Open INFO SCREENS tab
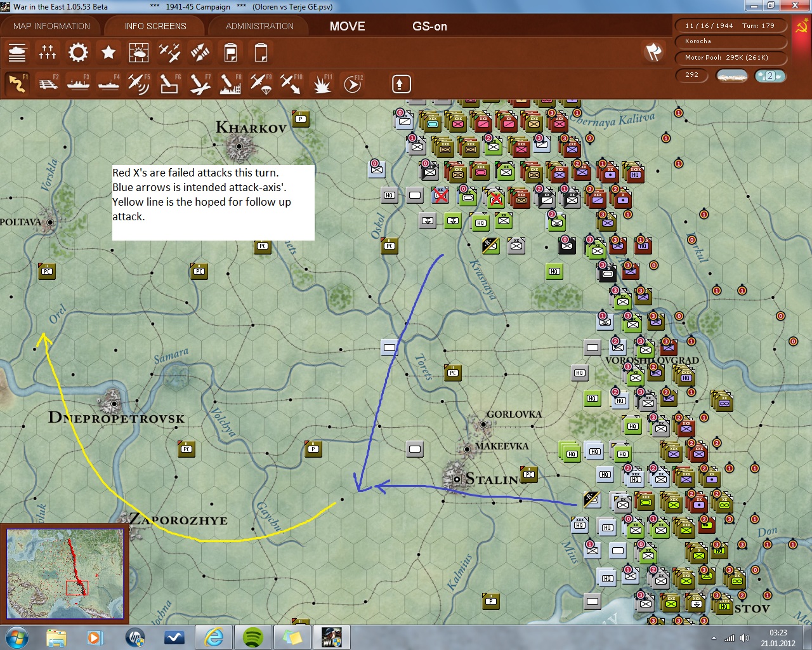Image resolution: width=812 pixels, height=650 pixels. point(155,26)
